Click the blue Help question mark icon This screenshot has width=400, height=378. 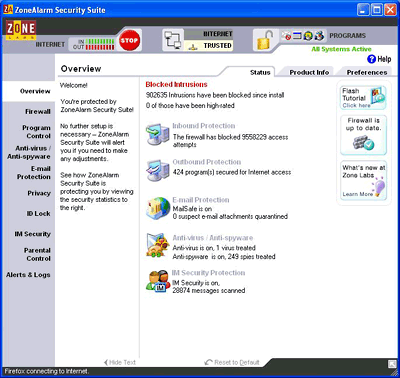pyautogui.click(x=371, y=59)
